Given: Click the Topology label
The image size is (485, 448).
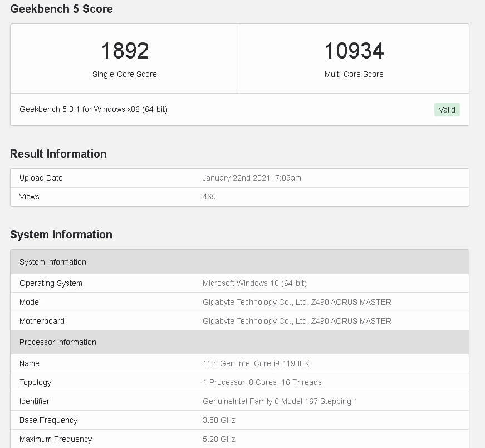Looking at the screenshot, I should tap(36, 383).
